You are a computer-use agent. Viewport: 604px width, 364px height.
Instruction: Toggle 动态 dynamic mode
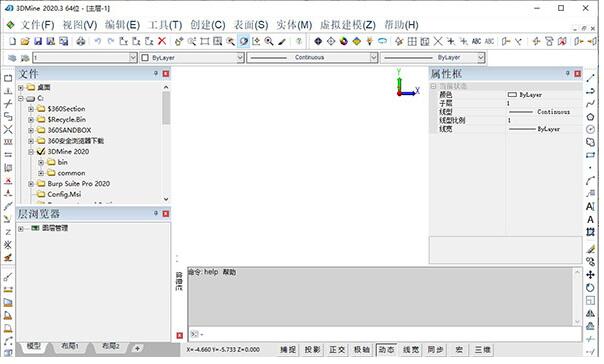386,350
